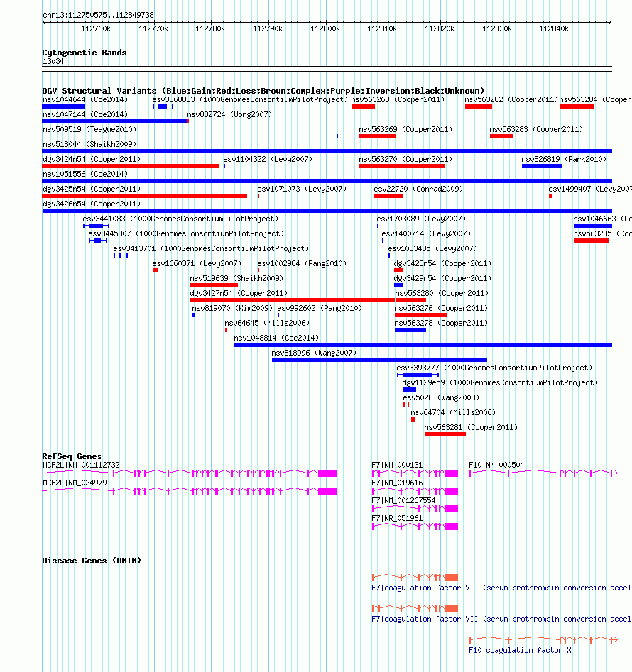
Task: Open the F7|NM_019616 transcript label
Action: (x=397, y=483)
